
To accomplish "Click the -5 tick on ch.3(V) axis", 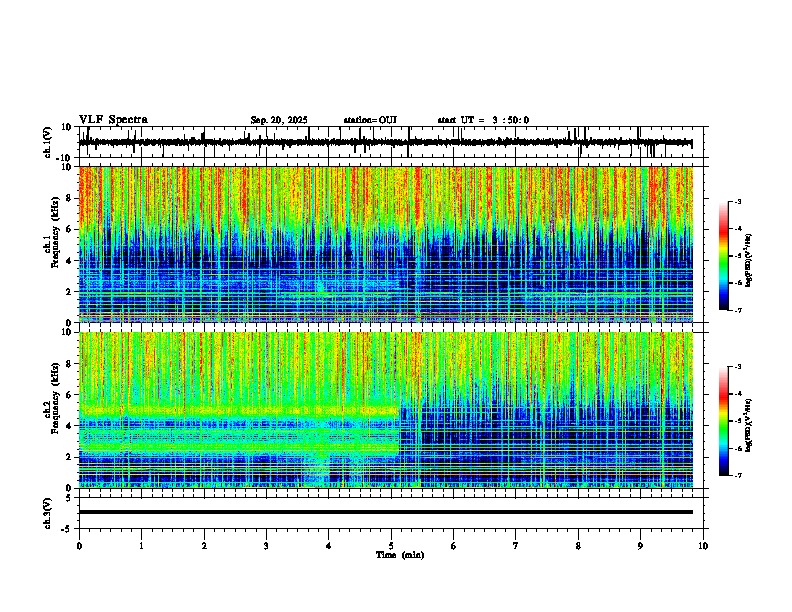I will coord(67,529).
